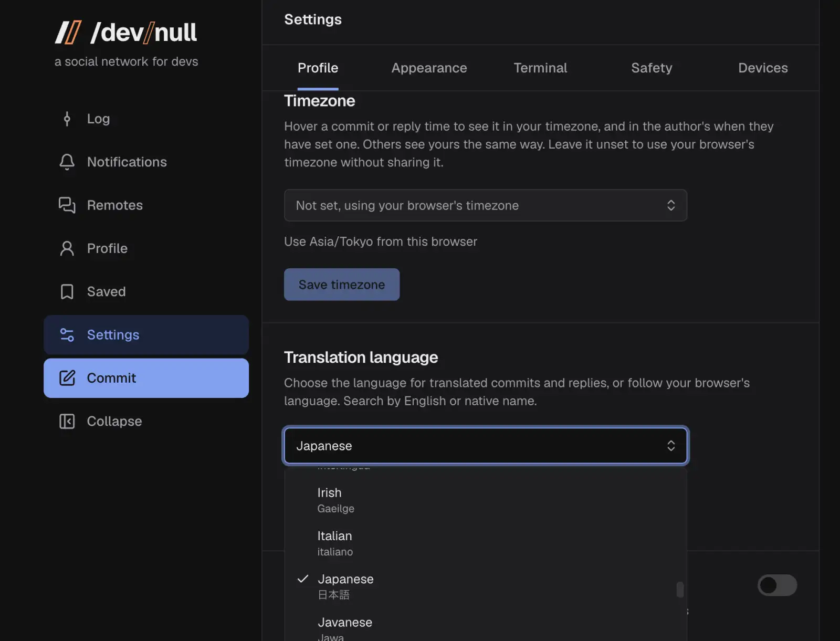Open Notifications in the sidebar
The width and height of the screenshot is (840, 641).
click(146, 162)
